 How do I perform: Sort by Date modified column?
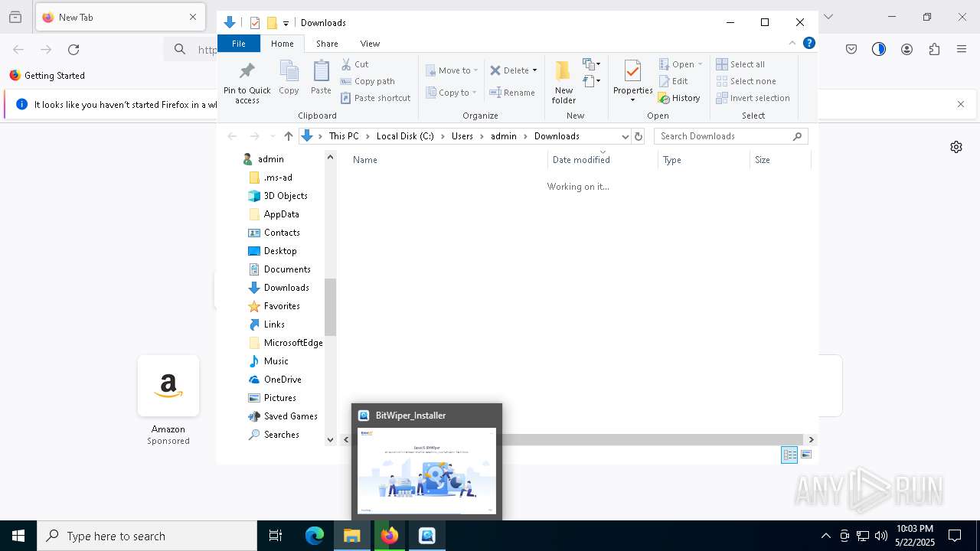click(x=603, y=160)
